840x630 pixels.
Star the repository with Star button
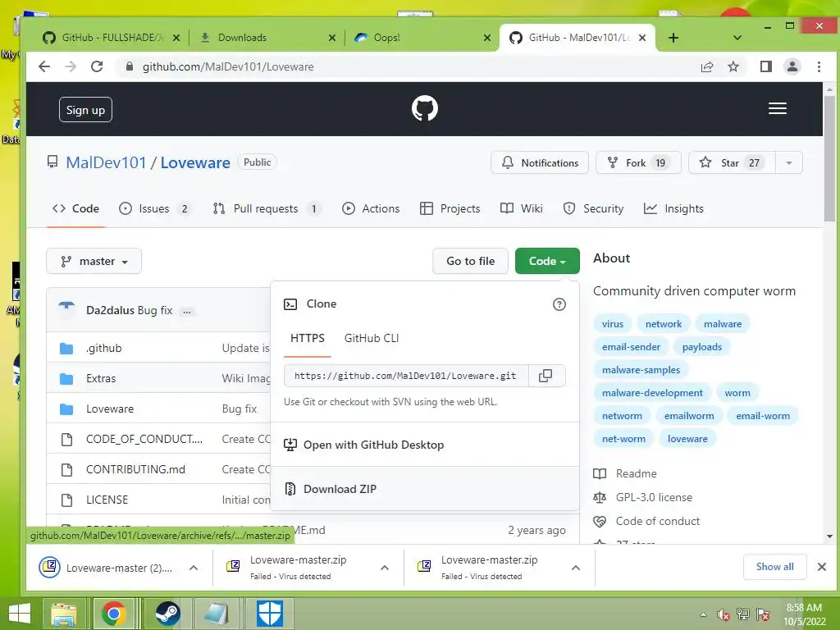[x=732, y=163]
